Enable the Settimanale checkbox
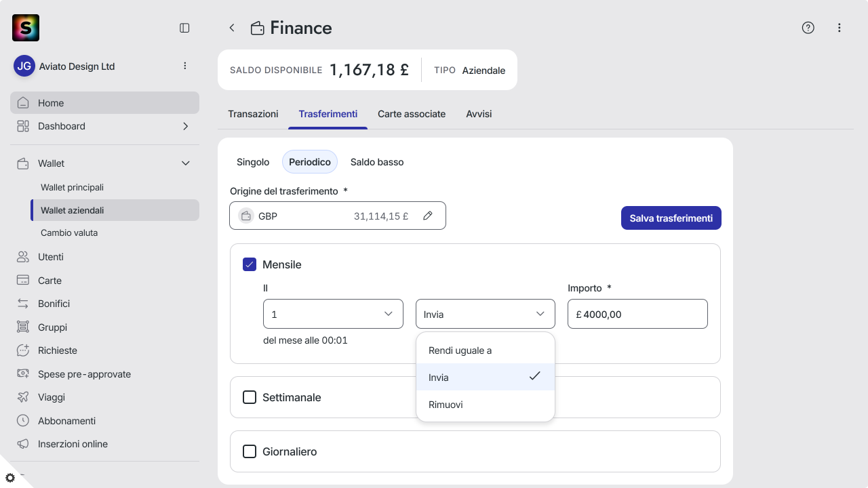 pos(250,397)
